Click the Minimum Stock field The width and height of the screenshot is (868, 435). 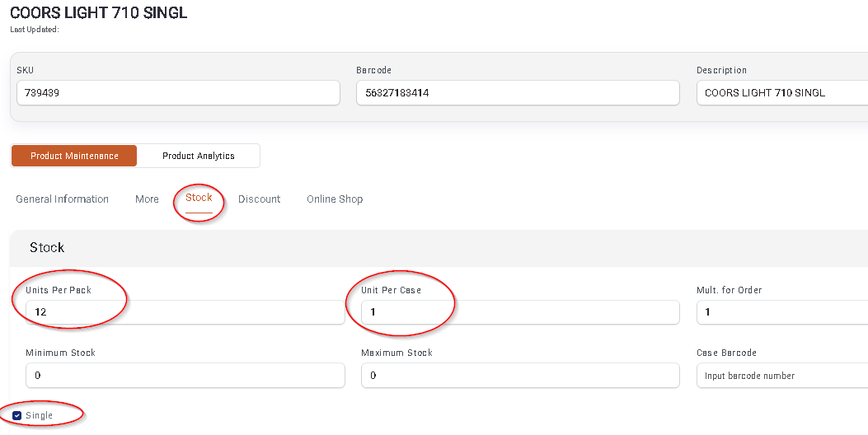coord(185,376)
